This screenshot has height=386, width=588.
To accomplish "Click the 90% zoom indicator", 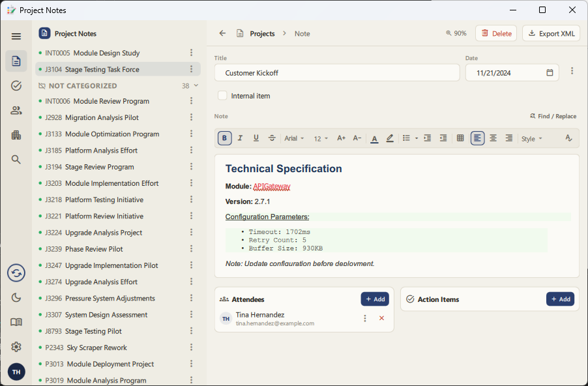I will click(456, 33).
